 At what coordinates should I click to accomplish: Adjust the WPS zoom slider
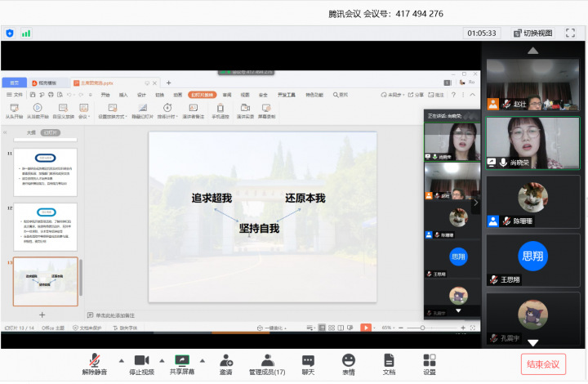tap(421, 328)
